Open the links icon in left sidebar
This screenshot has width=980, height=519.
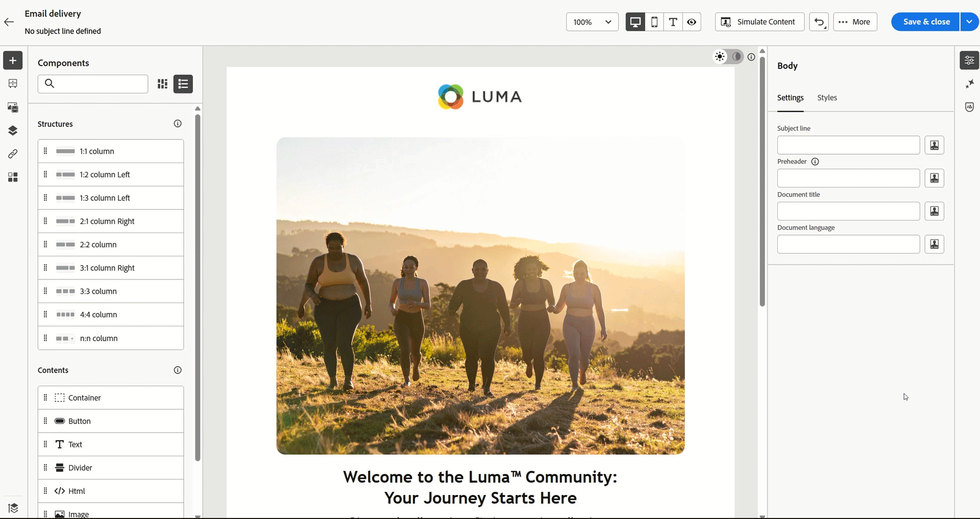tap(13, 154)
